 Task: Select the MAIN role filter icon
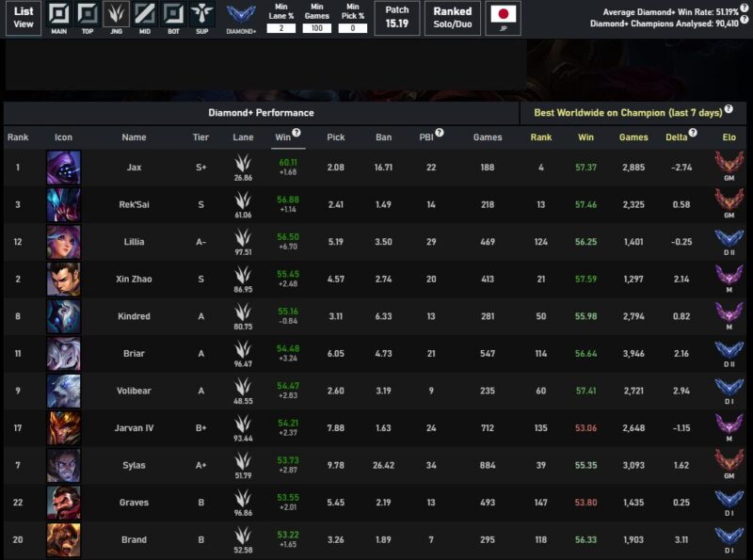[x=59, y=14]
